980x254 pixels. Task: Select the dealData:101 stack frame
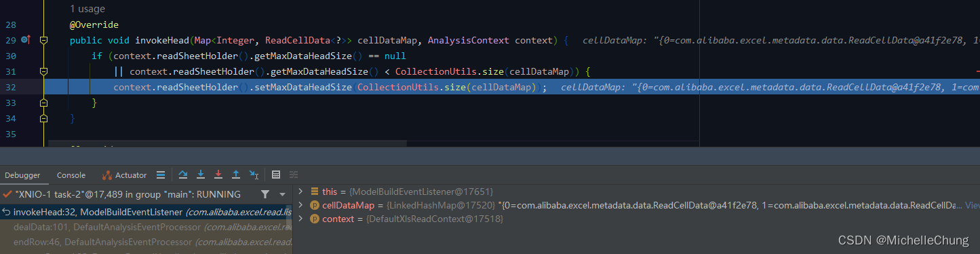[x=146, y=227]
